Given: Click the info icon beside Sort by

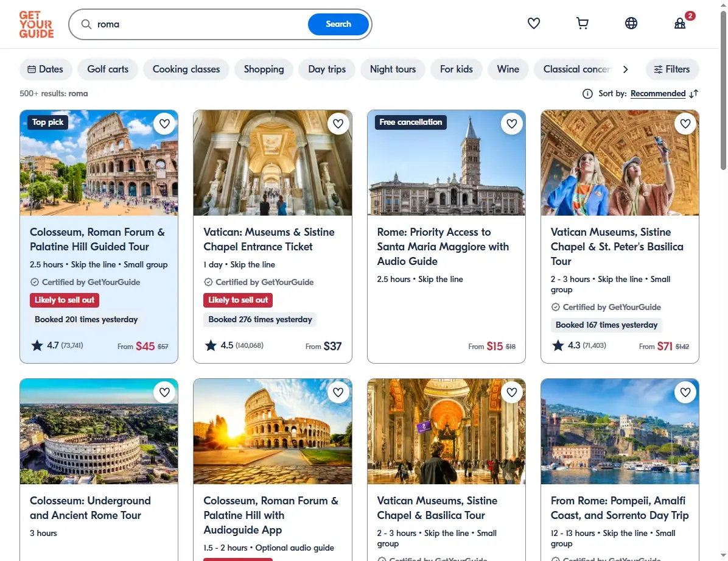Looking at the screenshot, I should (x=587, y=94).
